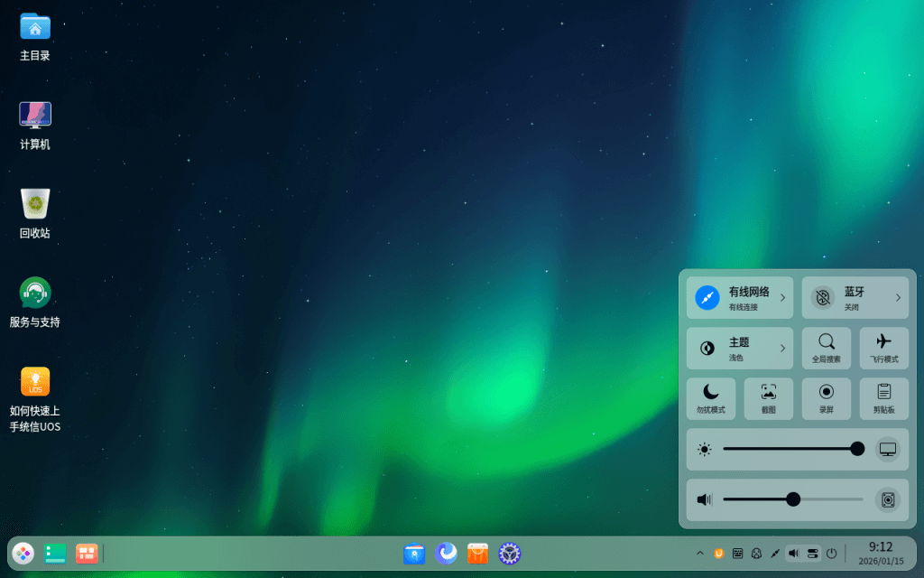
Task: Expand the 主题 theme chevron
Action: click(782, 349)
